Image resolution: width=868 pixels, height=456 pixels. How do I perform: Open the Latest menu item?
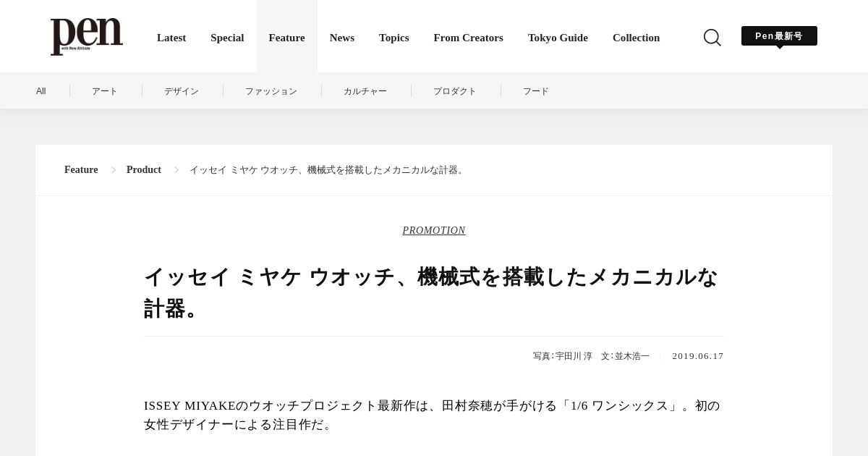coord(171,38)
